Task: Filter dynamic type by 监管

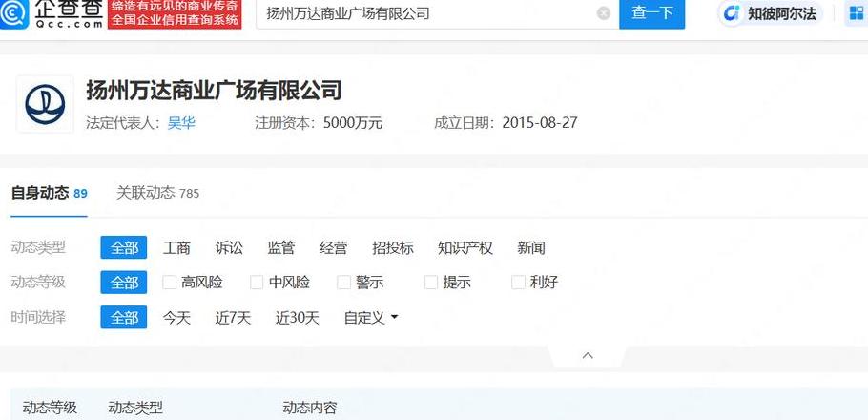Action: [281, 247]
